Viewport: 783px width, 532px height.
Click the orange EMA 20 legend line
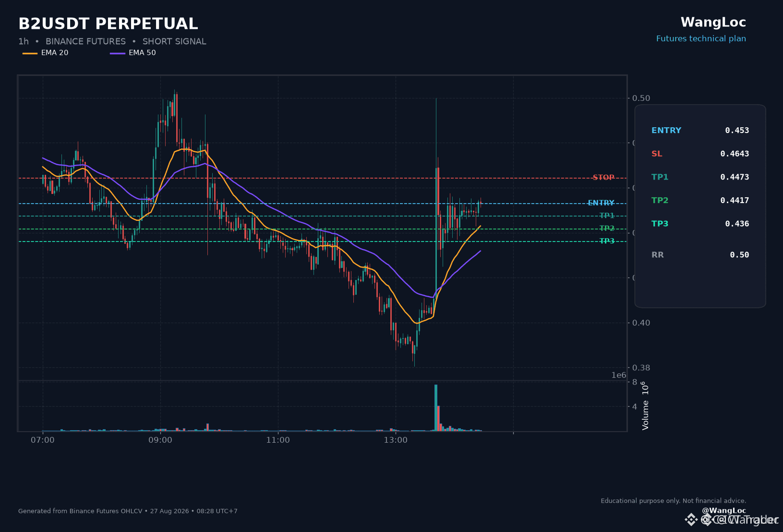(30, 53)
